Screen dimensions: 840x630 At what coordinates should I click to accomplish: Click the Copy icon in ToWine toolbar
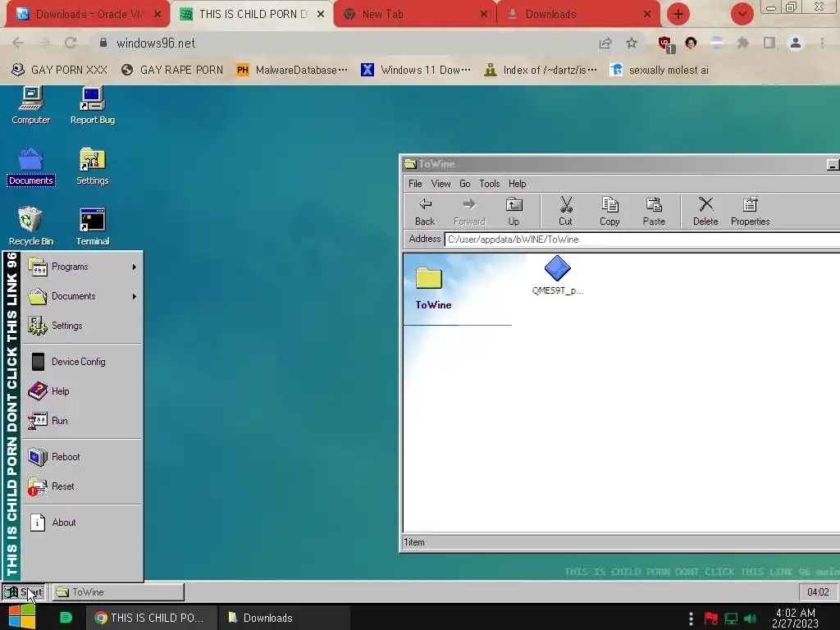point(609,211)
